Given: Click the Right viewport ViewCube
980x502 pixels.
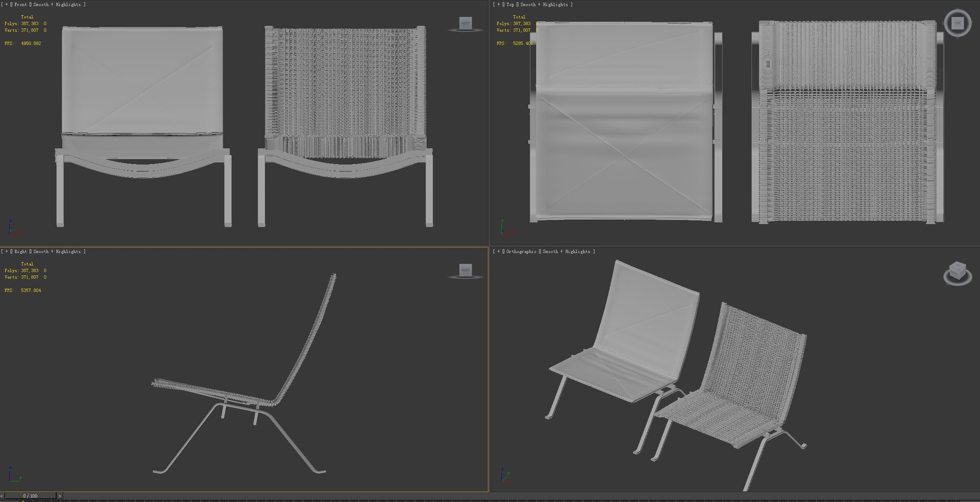Looking at the screenshot, I should click(x=465, y=271).
